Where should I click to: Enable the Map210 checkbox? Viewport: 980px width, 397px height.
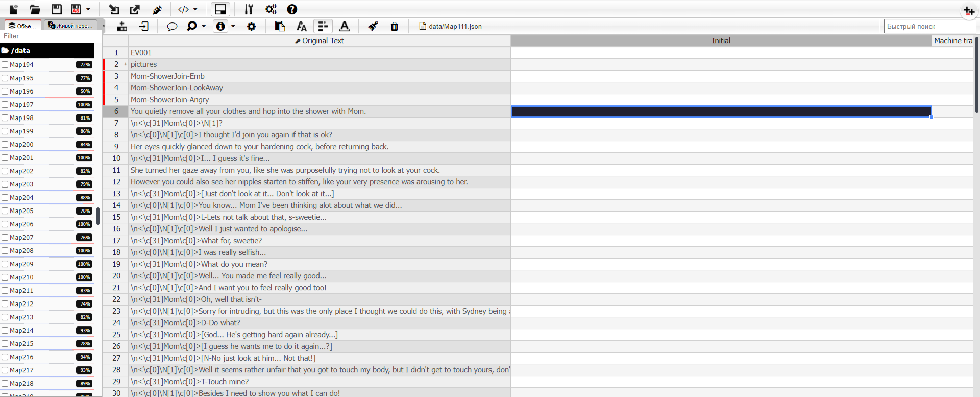coord(5,277)
